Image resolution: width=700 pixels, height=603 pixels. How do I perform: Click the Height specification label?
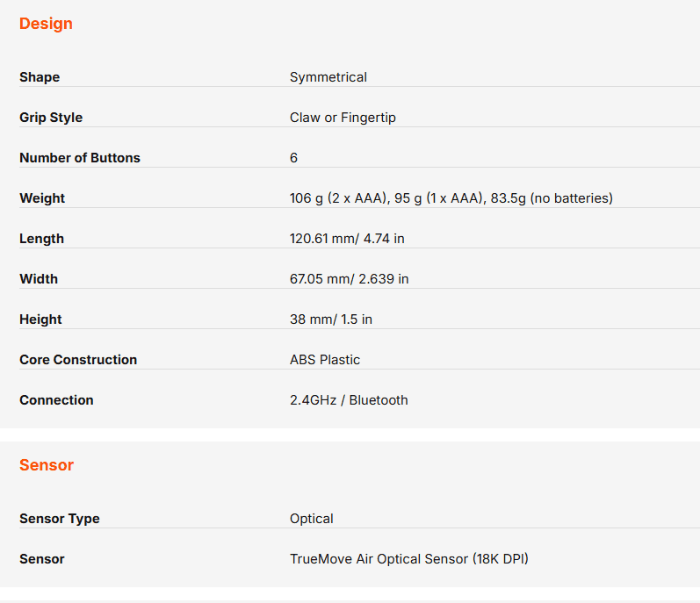(40, 319)
